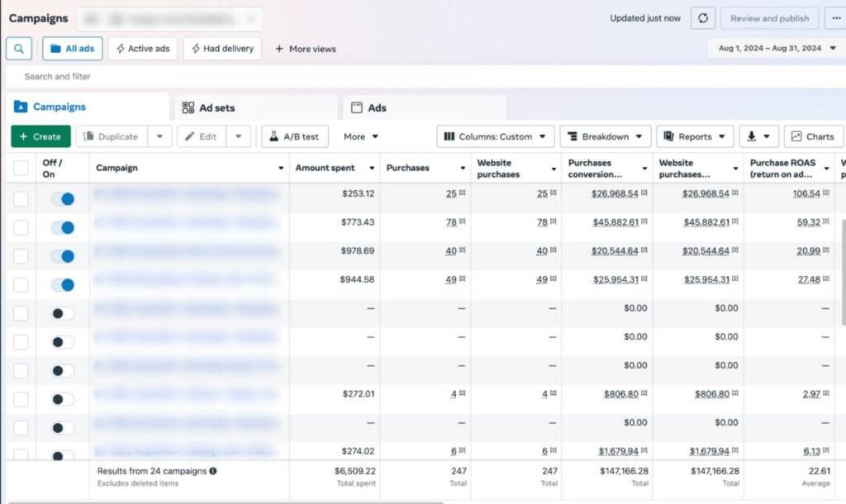Toggle off the $978.69 campaign switch

(63, 256)
